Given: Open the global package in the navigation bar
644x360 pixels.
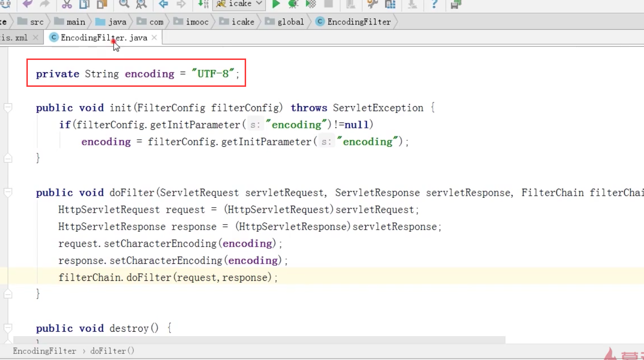Looking at the screenshot, I should click(x=285, y=22).
